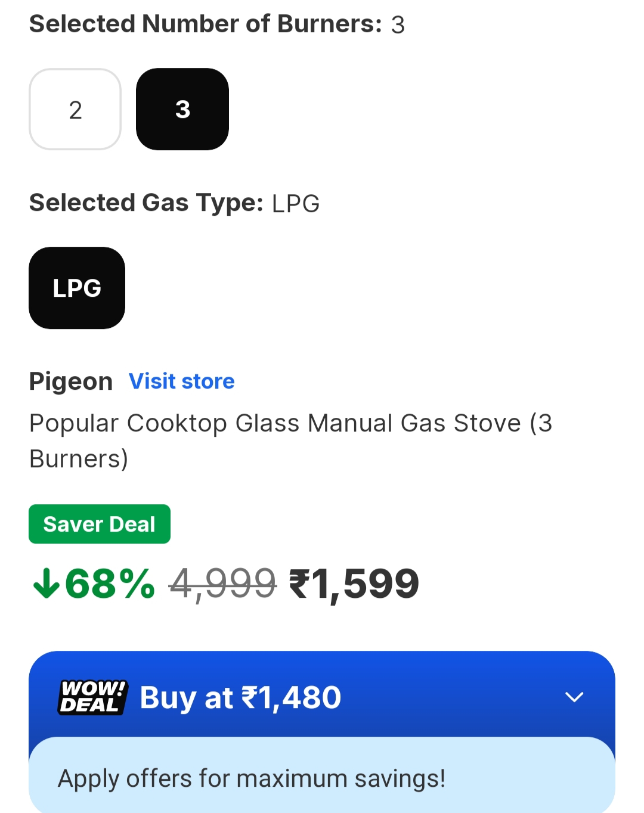Image resolution: width=644 pixels, height=813 pixels.
Task: Tap the green Saver Deal badge
Action: (x=100, y=524)
